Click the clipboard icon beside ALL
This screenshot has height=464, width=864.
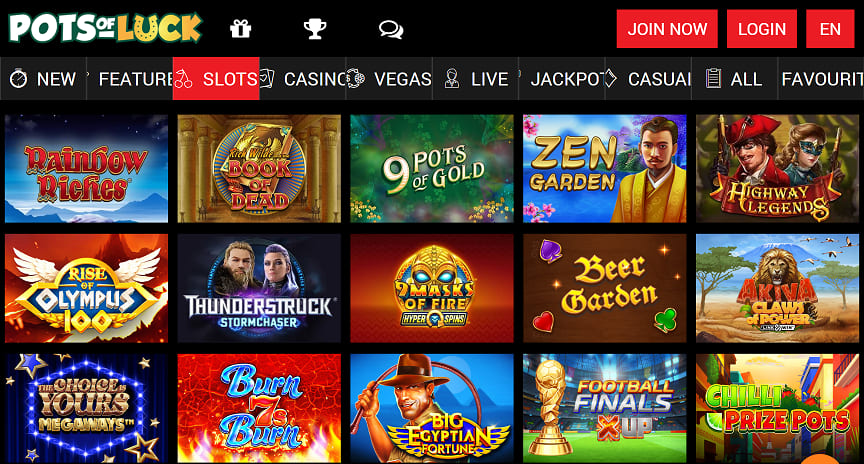[714, 78]
